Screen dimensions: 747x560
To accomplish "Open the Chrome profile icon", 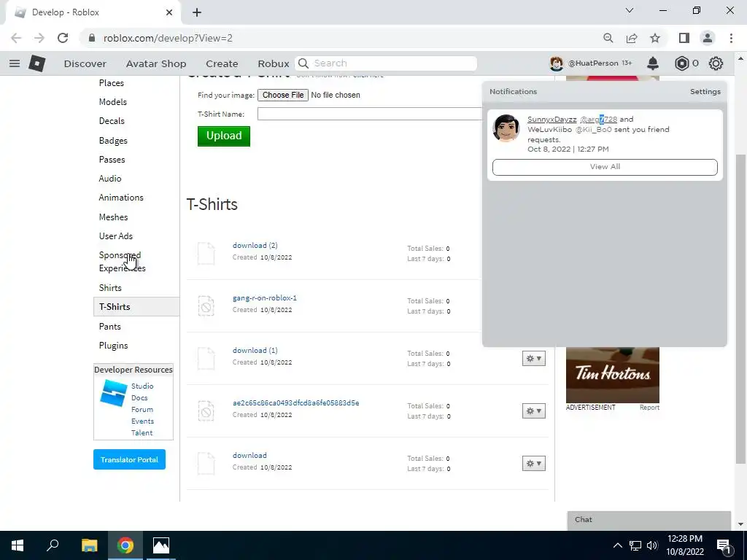I will pyautogui.click(x=708, y=38).
